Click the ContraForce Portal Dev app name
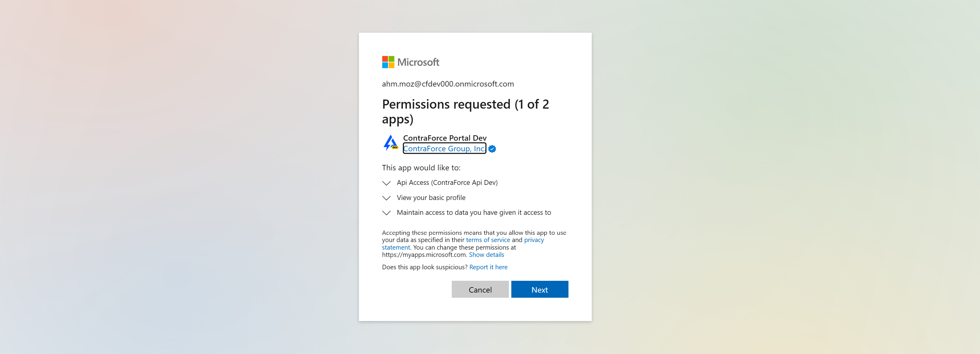The image size is (980, 354). point(444,138)
